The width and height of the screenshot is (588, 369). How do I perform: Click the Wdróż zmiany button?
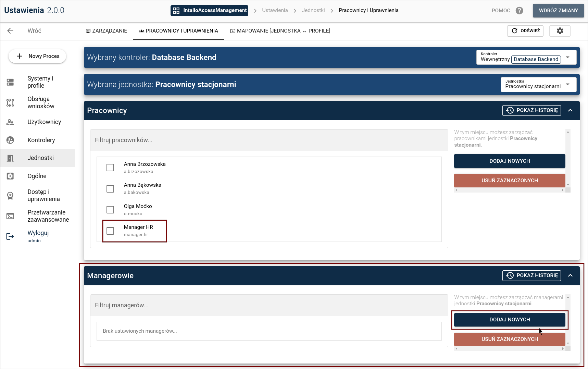pyautogui.click(x=558, y=11)
